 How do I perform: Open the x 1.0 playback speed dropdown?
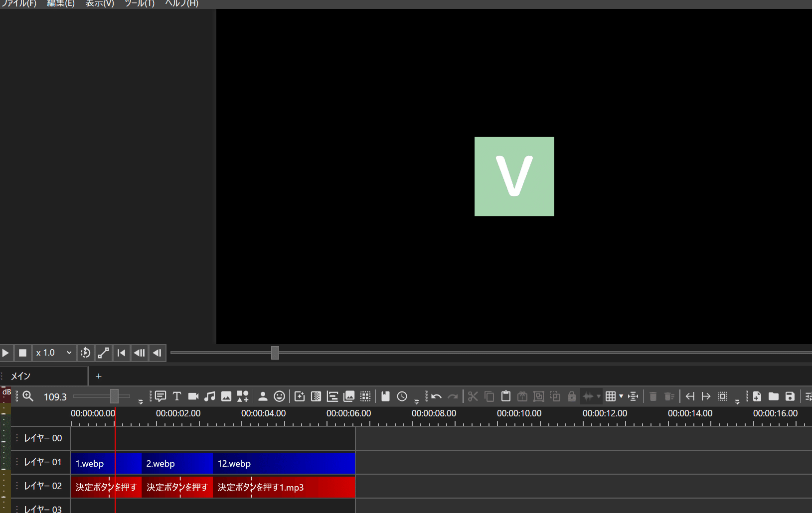click(54, 353)
